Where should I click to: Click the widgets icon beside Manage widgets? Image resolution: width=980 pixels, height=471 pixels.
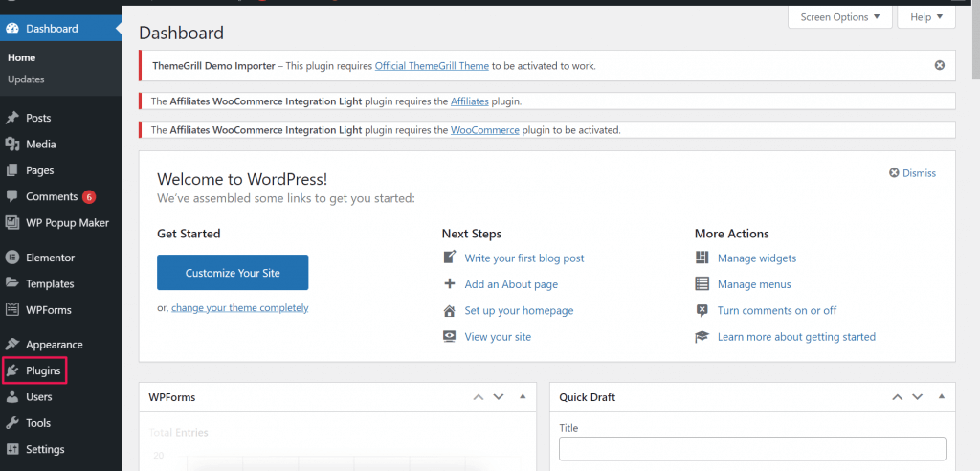point(702,258)
